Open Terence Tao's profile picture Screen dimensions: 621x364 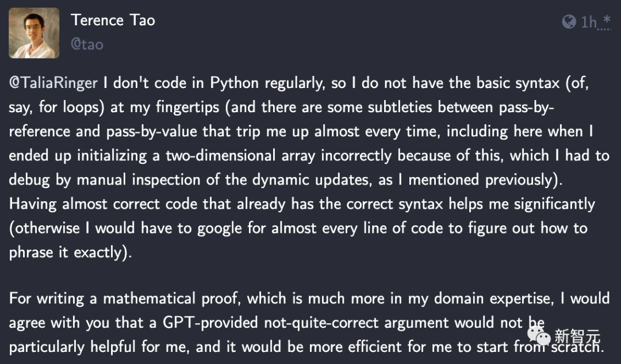34,32
